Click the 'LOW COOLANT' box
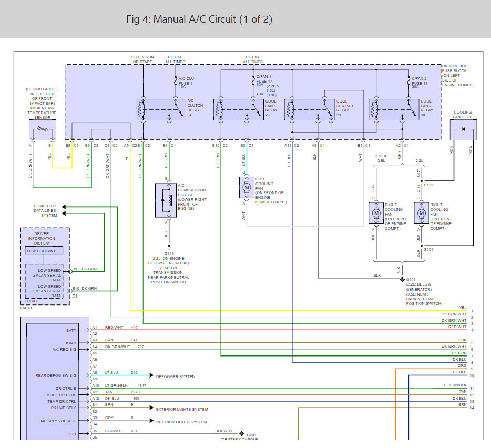Screen dimensions: 491x448 (44, 251)
